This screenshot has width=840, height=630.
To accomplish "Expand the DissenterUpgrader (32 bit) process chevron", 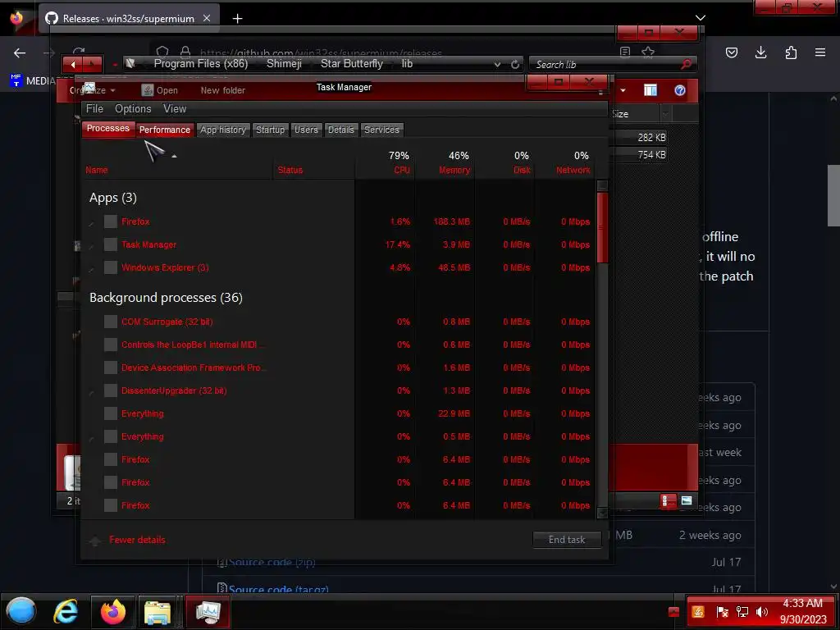I will [92, 392].
